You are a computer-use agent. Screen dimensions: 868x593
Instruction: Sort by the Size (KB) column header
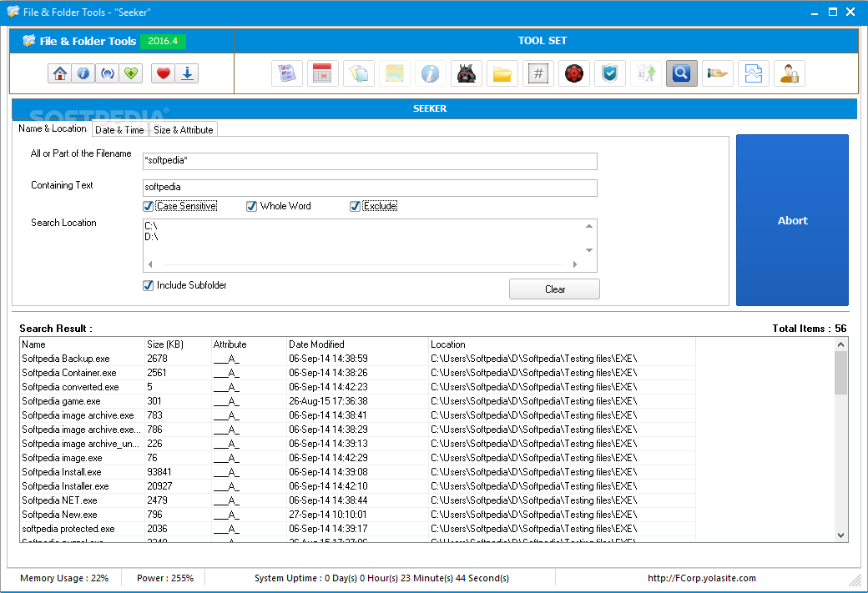[x=178, y=344]
